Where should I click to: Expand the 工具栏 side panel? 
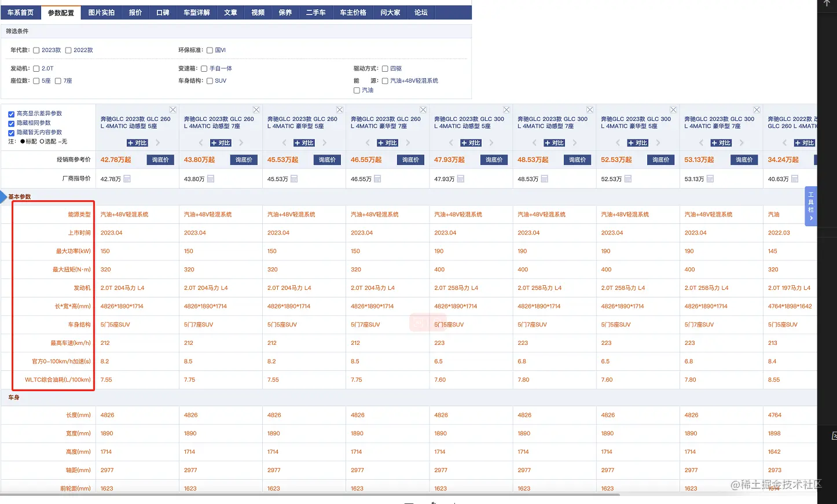(x=811, y=206)
